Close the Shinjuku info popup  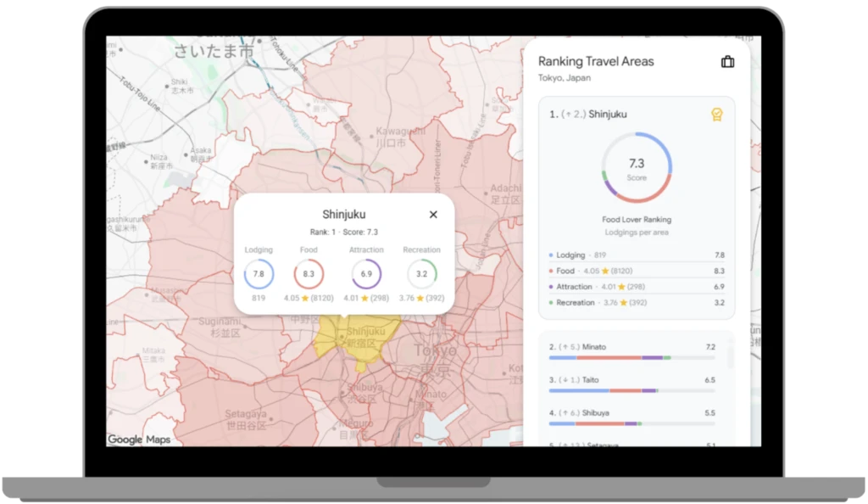click(x=433, y=215)
